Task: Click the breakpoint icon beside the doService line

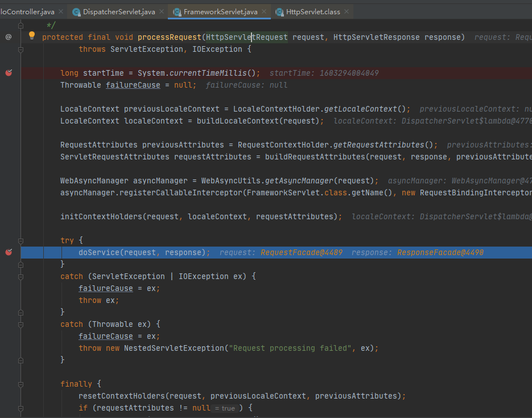Action: (x=7, y=252)
